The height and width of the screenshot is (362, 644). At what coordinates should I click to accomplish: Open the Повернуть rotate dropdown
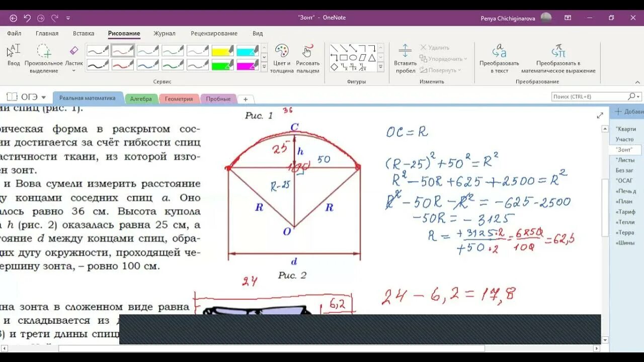440,70
